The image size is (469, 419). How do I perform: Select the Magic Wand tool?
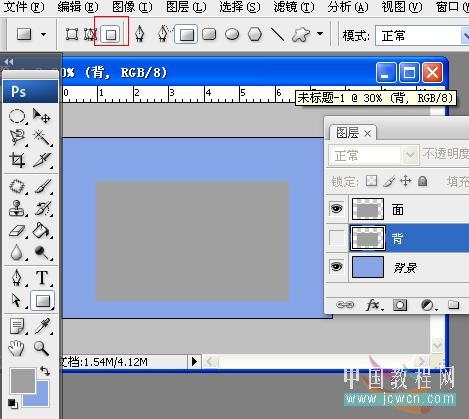(42, 137)
